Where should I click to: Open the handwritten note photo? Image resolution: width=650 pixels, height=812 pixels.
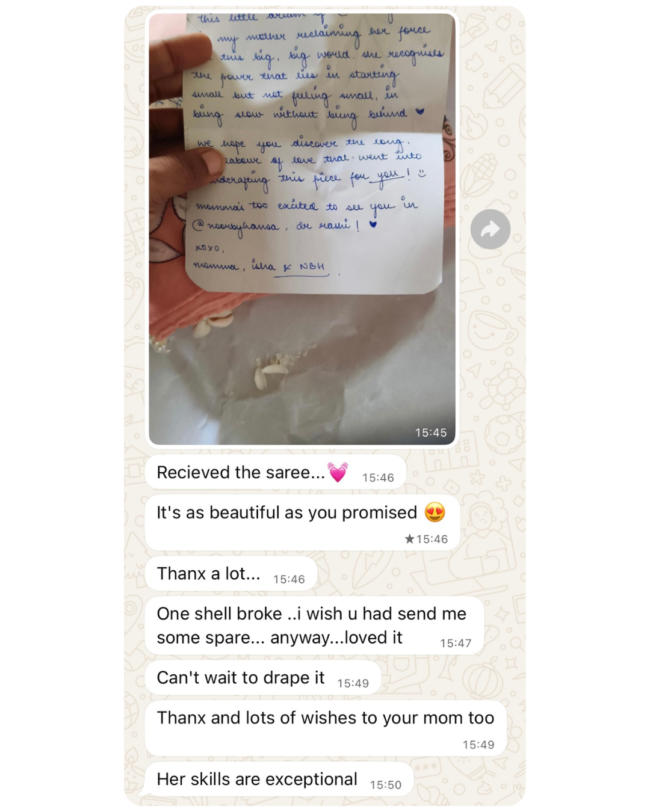click(x=302, y=229)
